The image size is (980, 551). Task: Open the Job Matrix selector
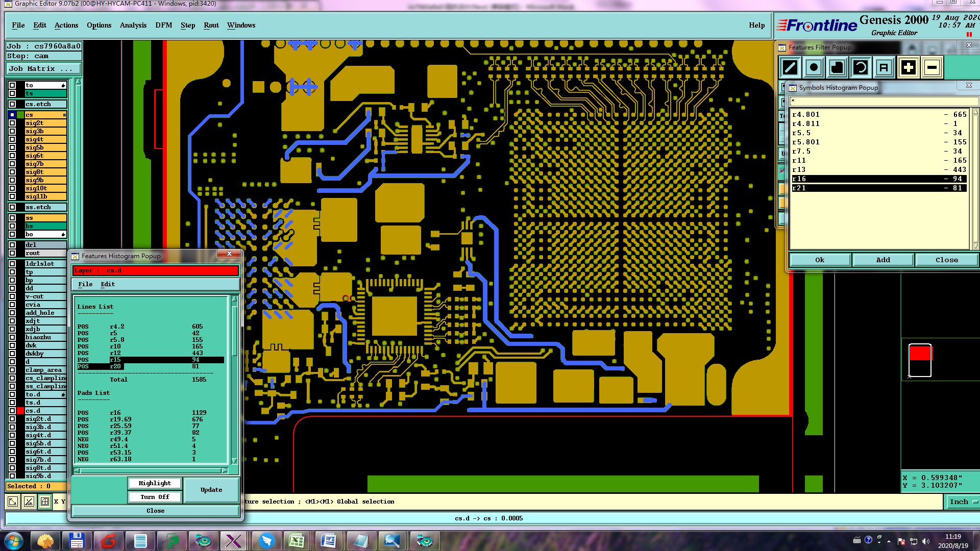point(43,68)
